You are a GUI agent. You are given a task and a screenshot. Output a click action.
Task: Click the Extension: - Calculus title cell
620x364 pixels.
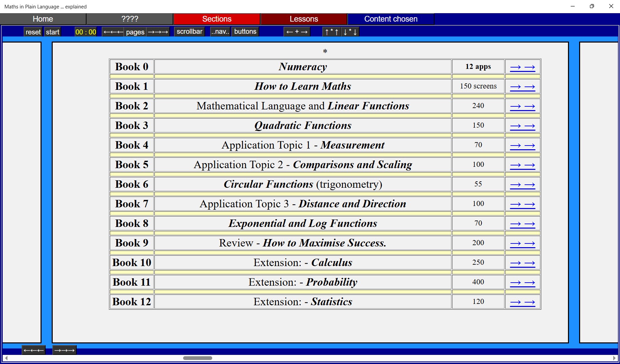(x=303, y=263)
